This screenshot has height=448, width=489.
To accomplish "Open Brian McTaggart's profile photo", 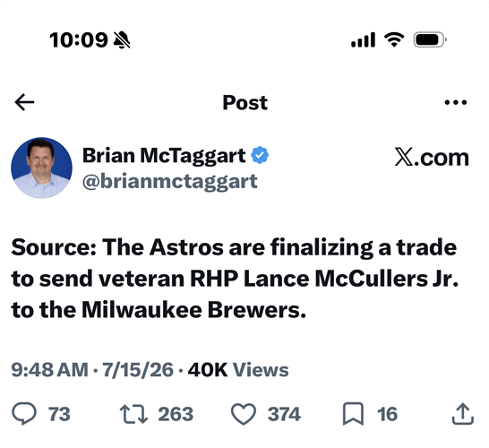I will click(x=41, y=168).
